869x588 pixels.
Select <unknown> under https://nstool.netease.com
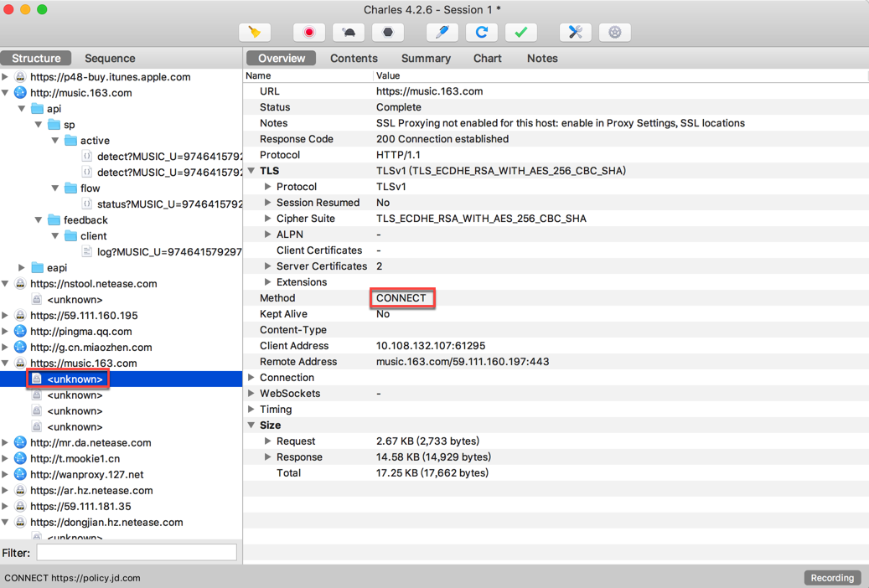pos(75,299)
